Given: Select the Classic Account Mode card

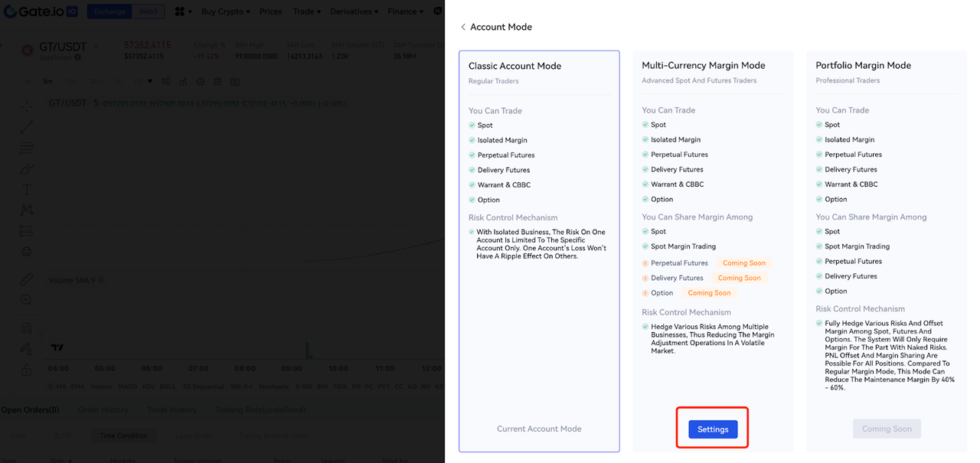Looking at the screenshot, I should (539, 251).
